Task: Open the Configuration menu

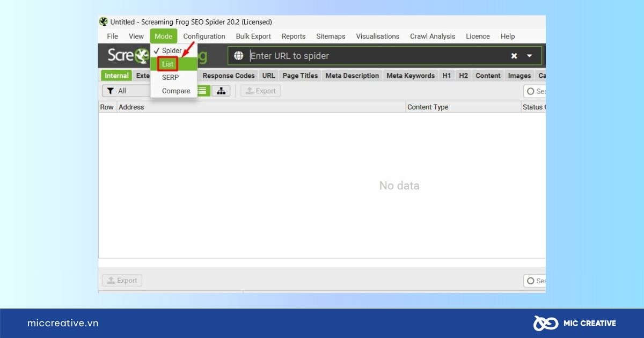Action: tap(204, 36)
